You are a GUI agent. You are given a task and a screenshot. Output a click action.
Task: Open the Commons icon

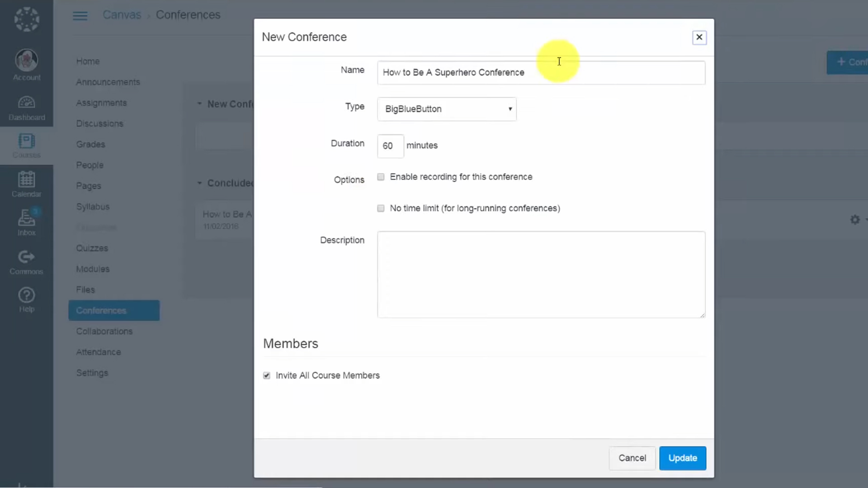[x=26, y=257]
